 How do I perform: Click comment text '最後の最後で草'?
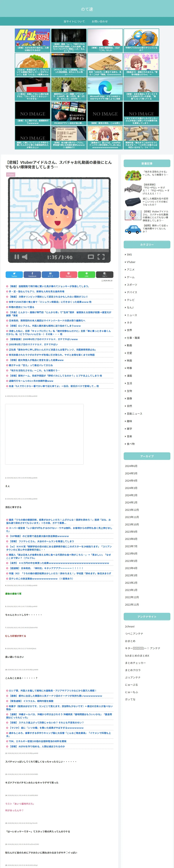point(13,594)
